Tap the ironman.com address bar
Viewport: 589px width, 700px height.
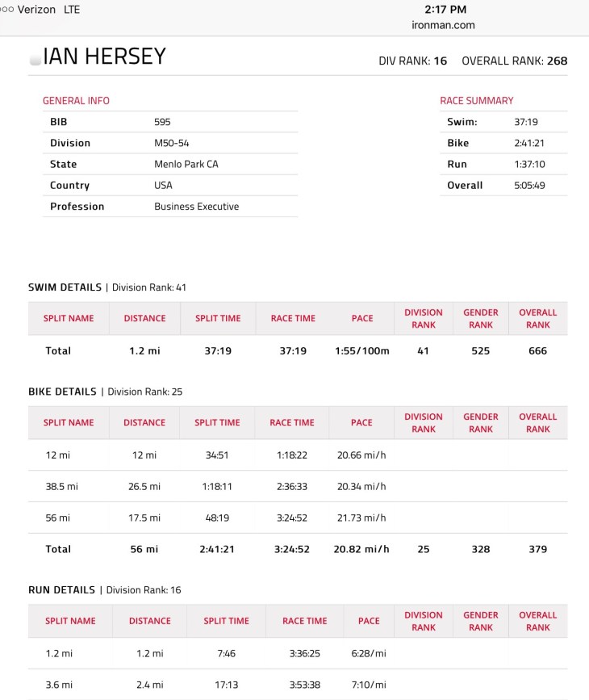(x=443, y=25)
